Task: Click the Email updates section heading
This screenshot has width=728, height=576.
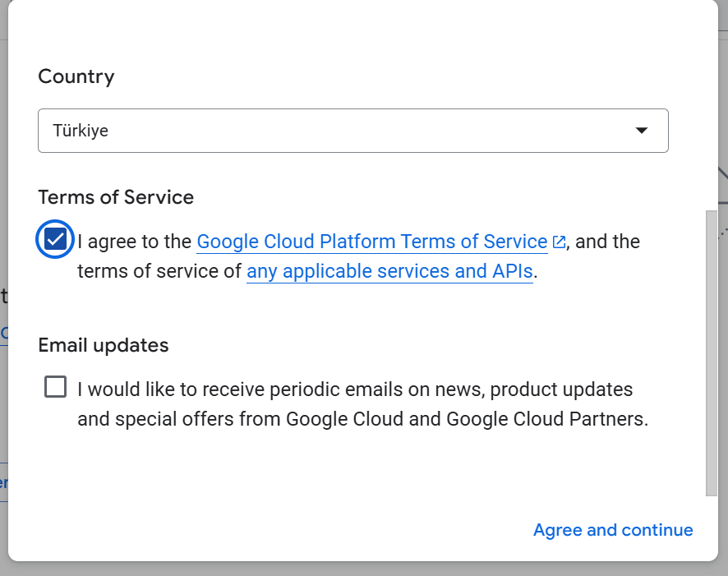Action: click(104, 345)
